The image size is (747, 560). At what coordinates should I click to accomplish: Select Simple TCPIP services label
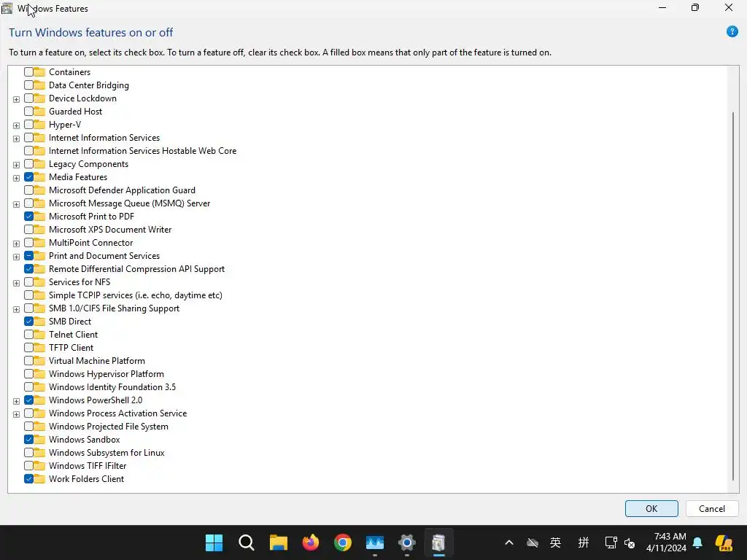click(x=135, y=295)
